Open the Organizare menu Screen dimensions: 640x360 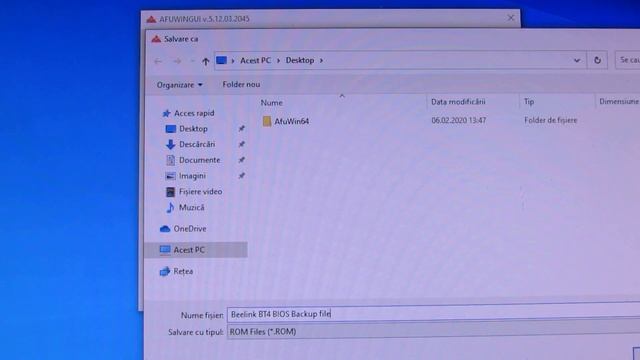click(x=180, y=85)
